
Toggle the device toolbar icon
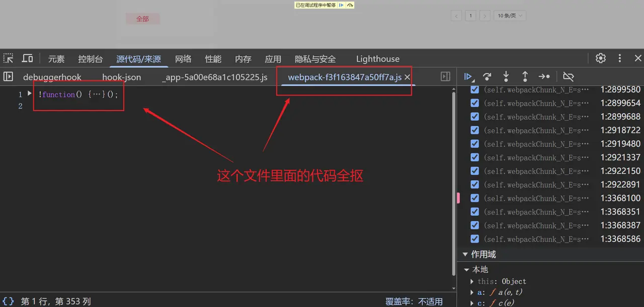click(28, 58)
